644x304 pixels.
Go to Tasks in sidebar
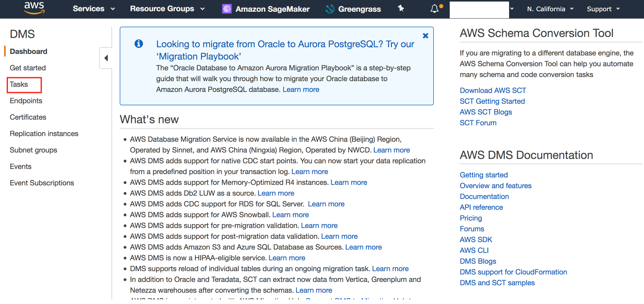click(x=19, y=84)
